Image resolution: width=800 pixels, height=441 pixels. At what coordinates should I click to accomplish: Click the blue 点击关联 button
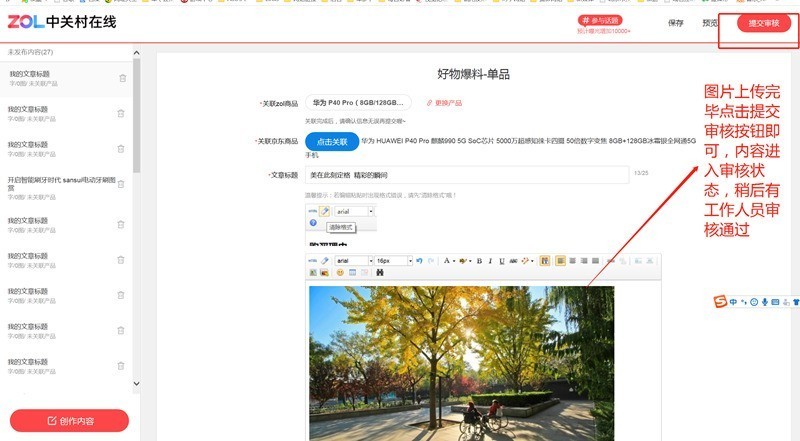332,141
